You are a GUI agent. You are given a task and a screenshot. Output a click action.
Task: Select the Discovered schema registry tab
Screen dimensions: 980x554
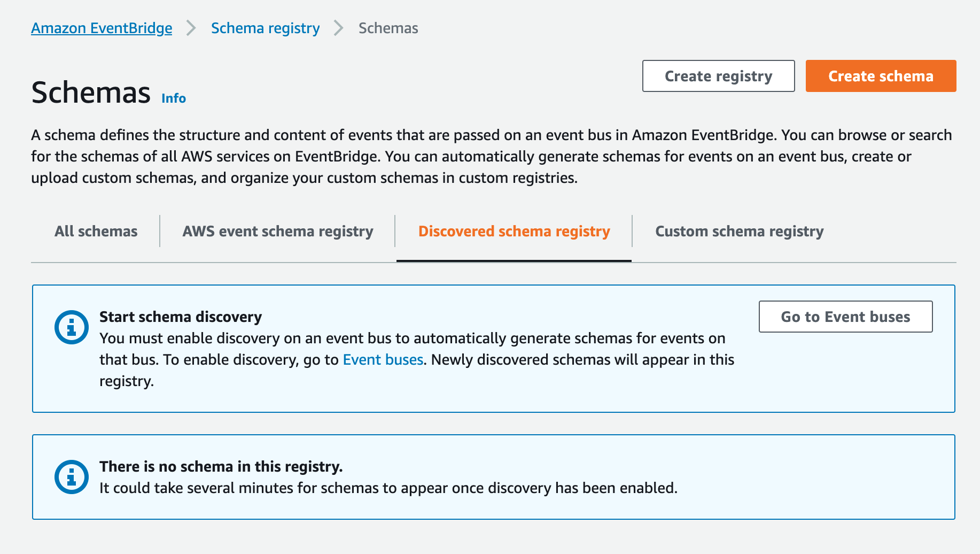[514, 231]
